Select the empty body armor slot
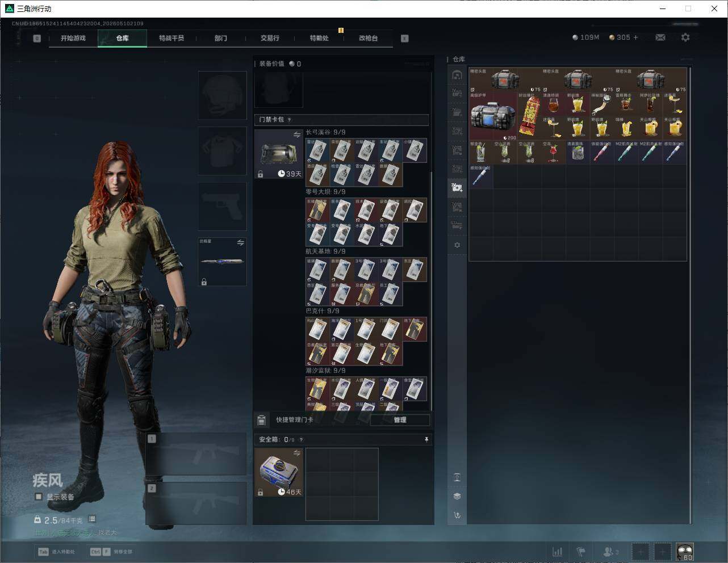Viewport: 728px width, 563px height. tap(223, 150)
